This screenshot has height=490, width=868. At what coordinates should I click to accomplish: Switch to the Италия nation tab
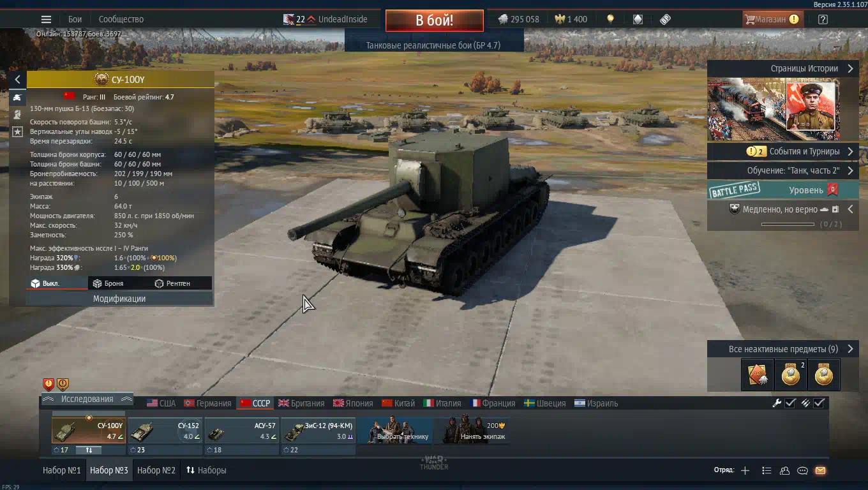(442, 403)
